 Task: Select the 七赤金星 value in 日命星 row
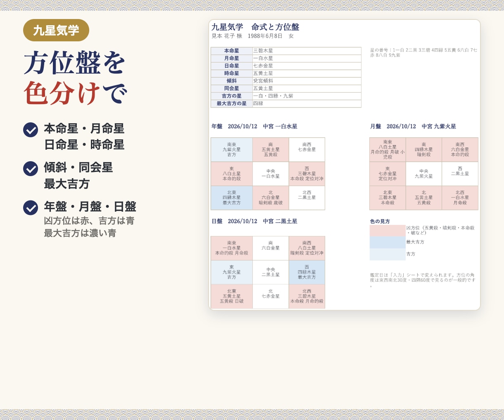point(307,66)
